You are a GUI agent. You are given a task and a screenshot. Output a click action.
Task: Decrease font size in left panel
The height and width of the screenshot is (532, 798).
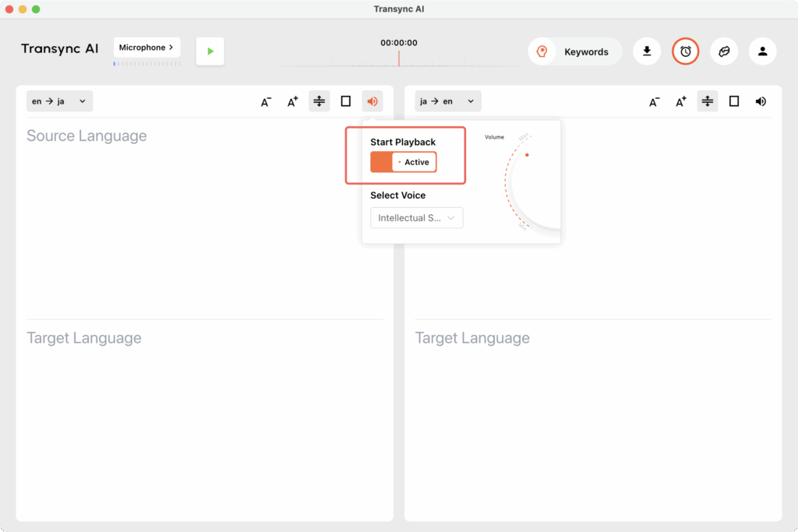point(266,101)
